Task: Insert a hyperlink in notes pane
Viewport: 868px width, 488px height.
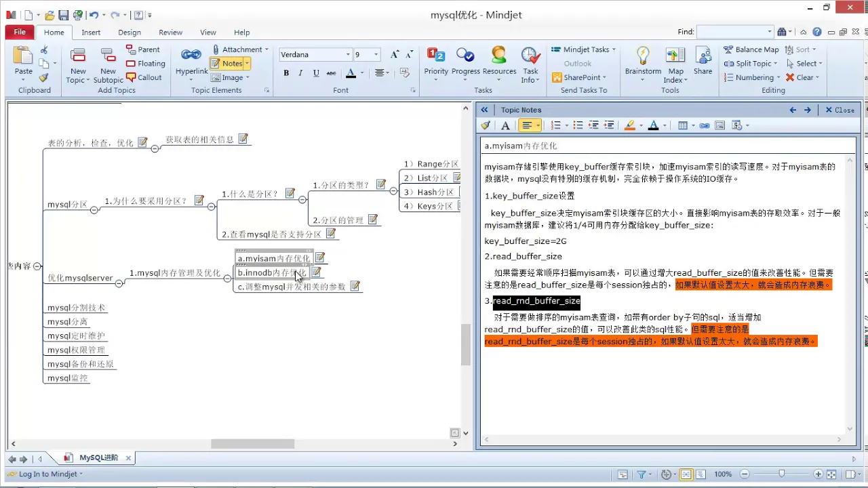Action: [705, 125]
